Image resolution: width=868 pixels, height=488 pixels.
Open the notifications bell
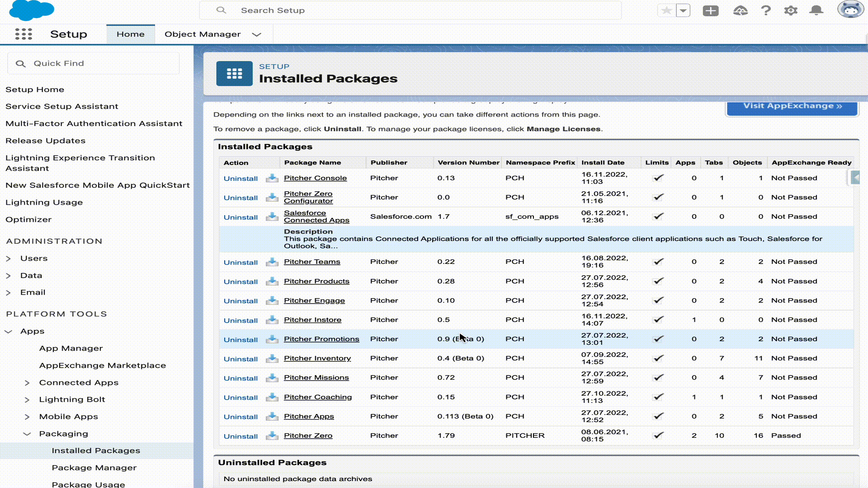click(816, 10)
